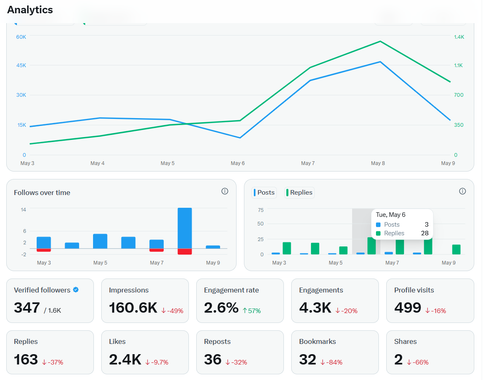Click the Posts value 3 in tooltip
This screenshot has width=489, height=380.
tap(426, 225)
